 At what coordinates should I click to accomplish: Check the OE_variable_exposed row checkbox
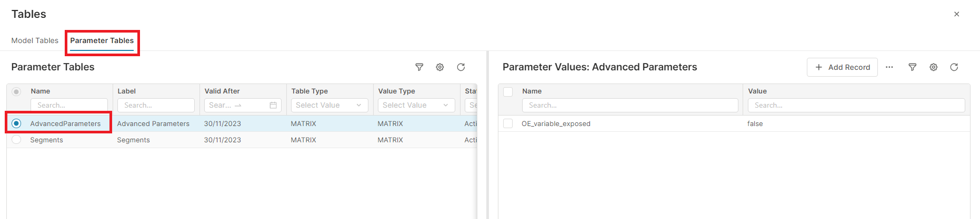tap(508, 123)
